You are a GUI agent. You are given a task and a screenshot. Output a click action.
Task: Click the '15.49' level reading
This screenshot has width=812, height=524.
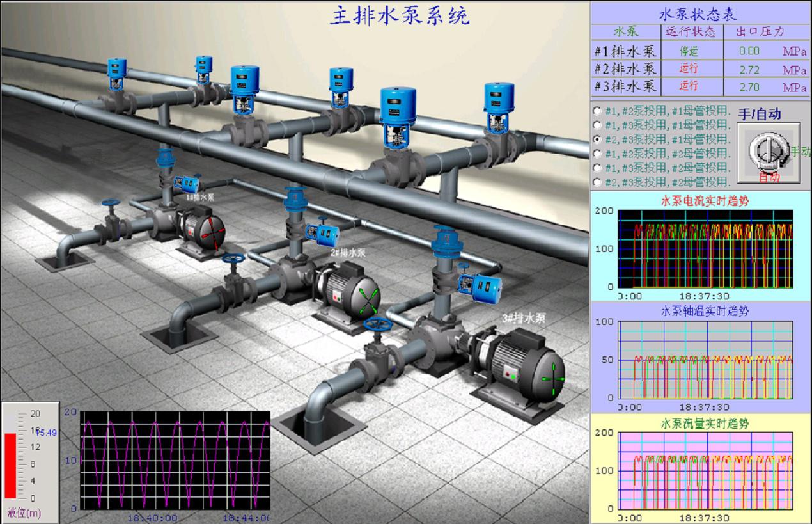pyautogui.click(x=47, y=433)
